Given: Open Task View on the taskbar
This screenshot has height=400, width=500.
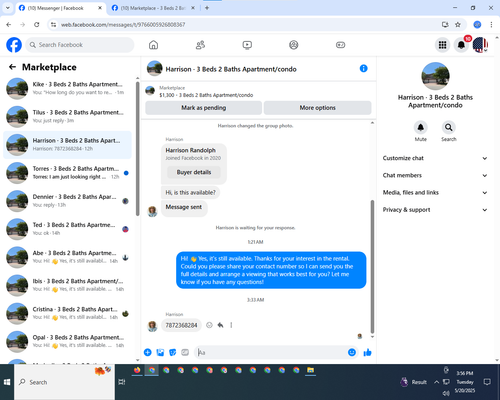Looking at the screenshot, I should coord(122,382).
